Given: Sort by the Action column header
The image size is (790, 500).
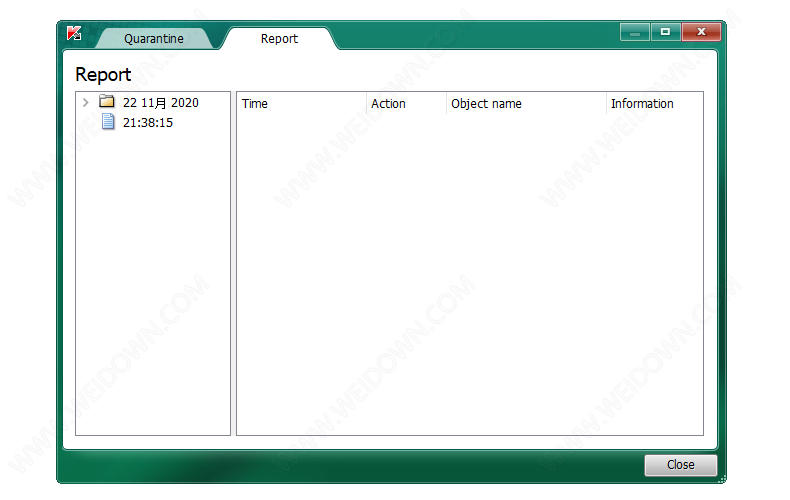Looking at the screenshot, I should pyautogui.click(x=405, y=104).
